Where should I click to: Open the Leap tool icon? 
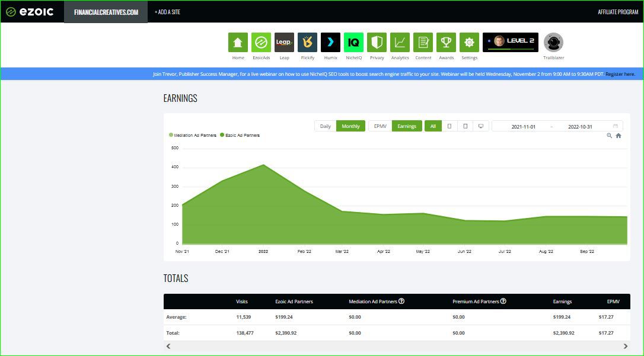(284, 42)
